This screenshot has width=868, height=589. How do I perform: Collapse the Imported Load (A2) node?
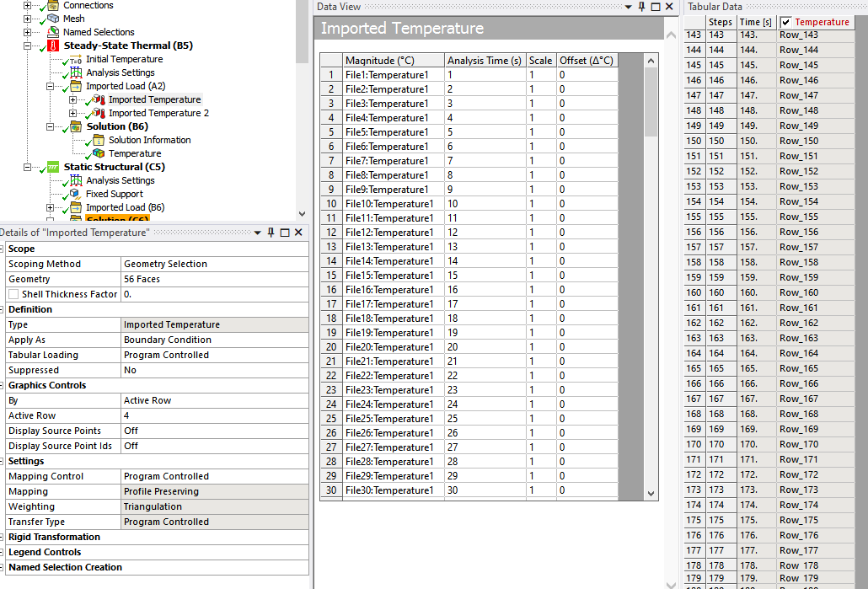50,86
